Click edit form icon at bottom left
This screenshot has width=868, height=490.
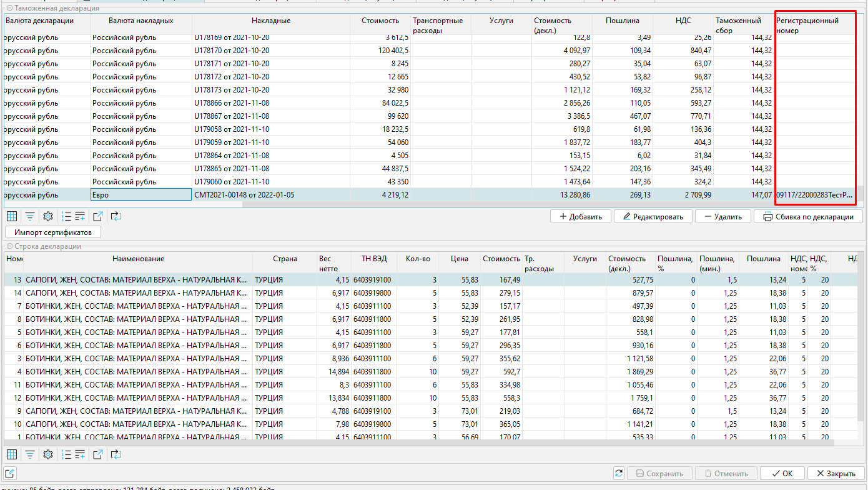coord(11,473)
